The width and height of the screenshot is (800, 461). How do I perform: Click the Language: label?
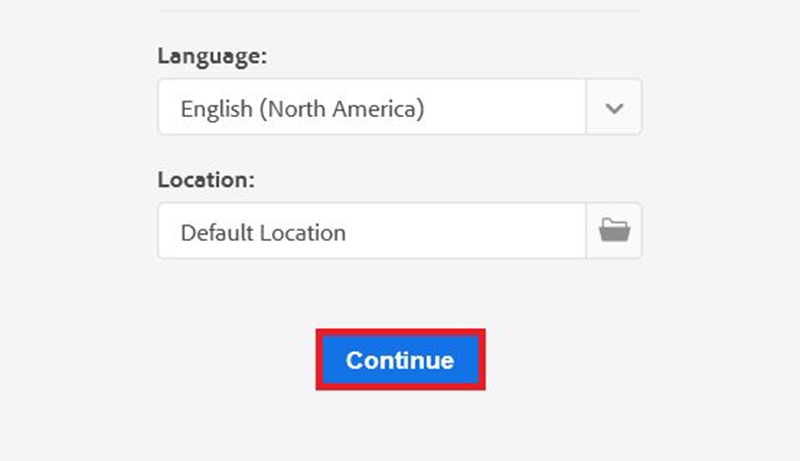pyautogui.click(x=212, y=56)
